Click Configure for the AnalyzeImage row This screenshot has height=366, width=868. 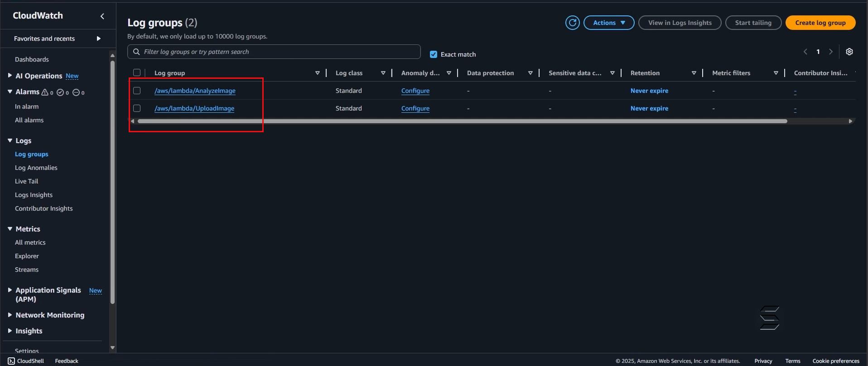415,91
